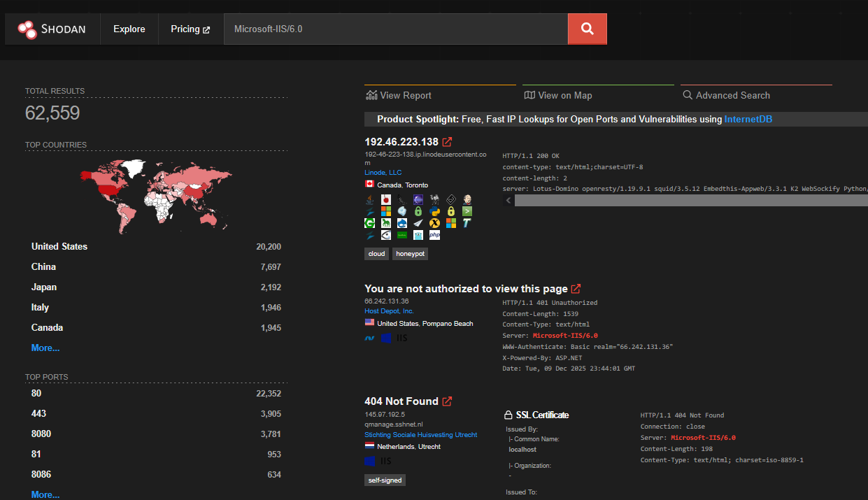
Task: Open the SSL Certificate padlock icon
Action: 509,415
